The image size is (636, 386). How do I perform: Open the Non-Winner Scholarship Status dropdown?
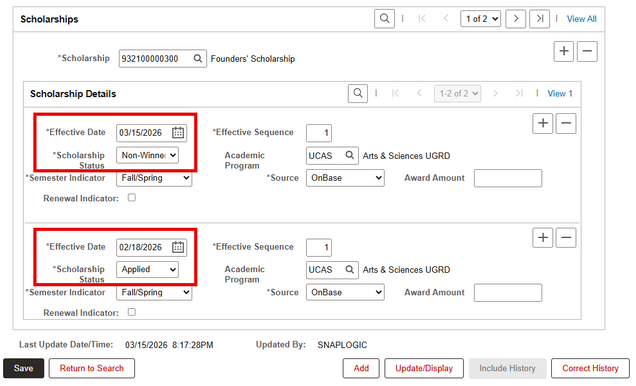(148, 155)
